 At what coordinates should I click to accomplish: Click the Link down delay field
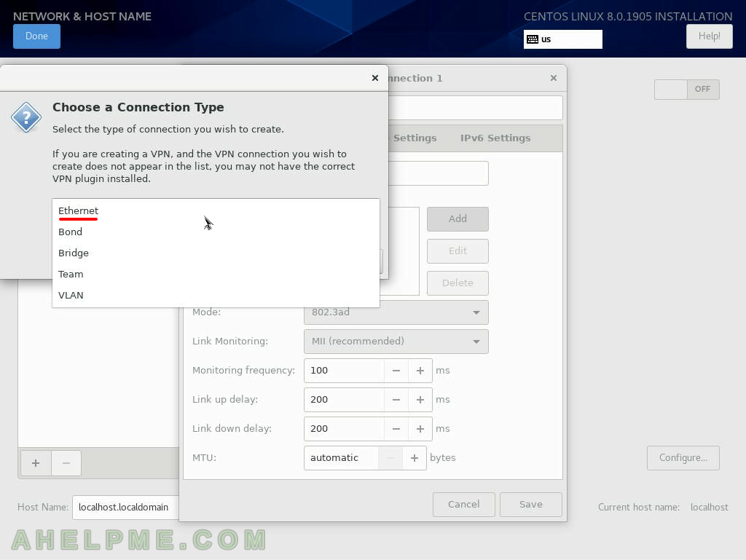344,428
